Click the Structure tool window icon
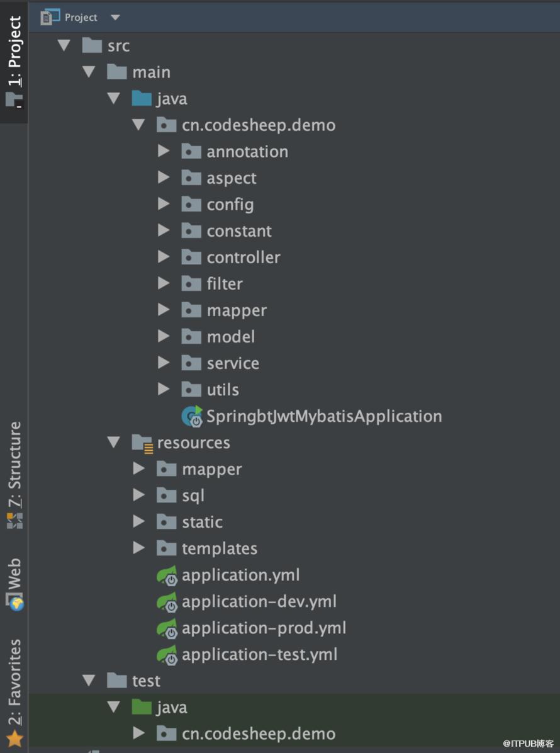Image resolution: width=560 pixels, height=753 pixels. pyautogui.click(x=14, y=521)
